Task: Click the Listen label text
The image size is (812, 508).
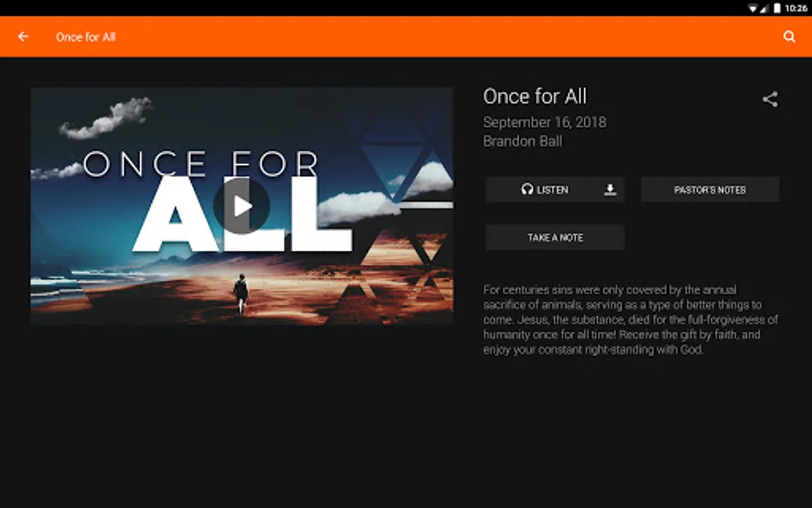Action: 553,190
